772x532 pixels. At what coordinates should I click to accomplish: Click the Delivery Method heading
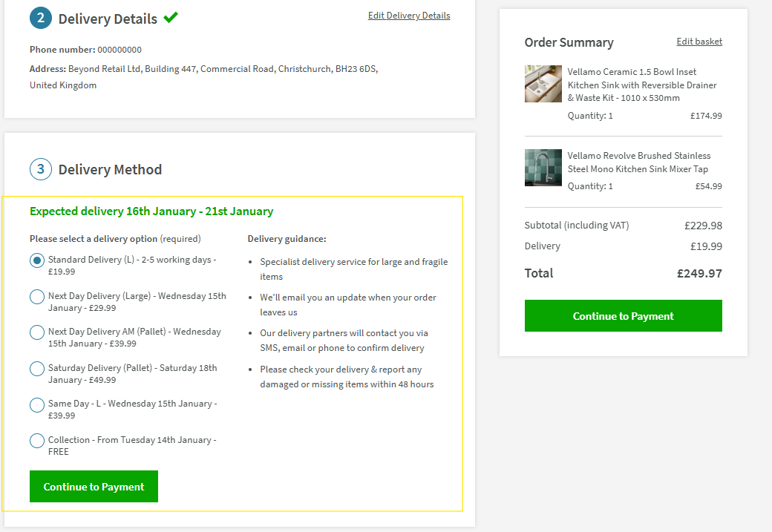[110, 170]
